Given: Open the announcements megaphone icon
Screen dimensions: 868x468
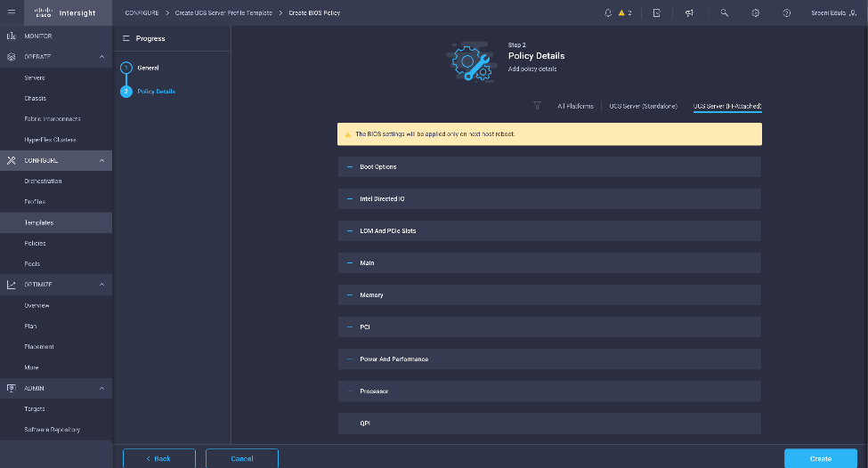Looking at the screenshot, I should [x=689, y=12].
